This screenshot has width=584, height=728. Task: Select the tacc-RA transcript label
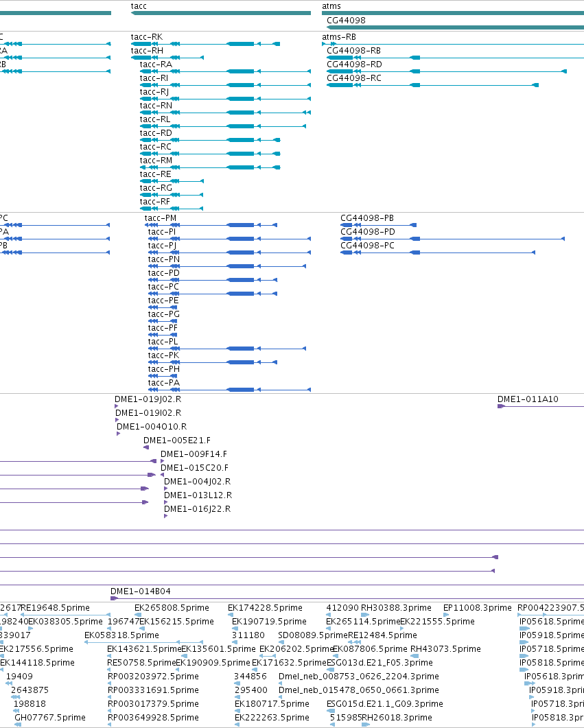(156, 64)
